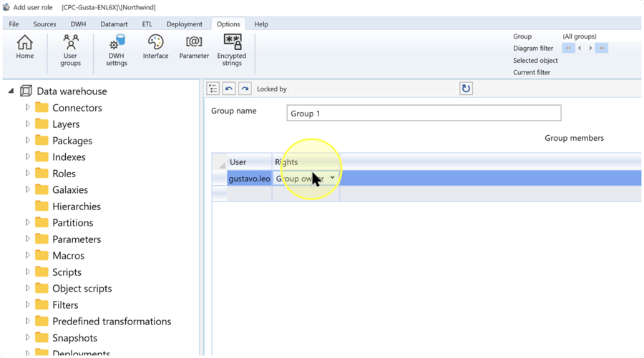Click the Group name input field
The image size is (644, 358).
click(424, 113)
